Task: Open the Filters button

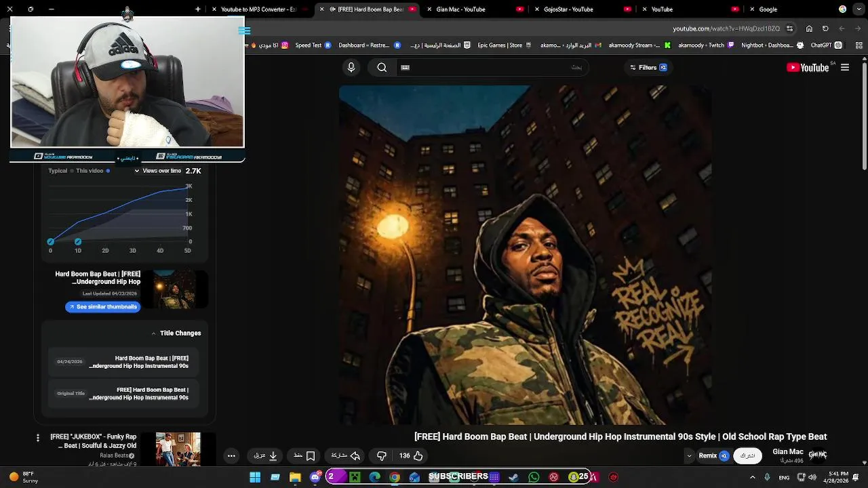Action: click(648, 67)
